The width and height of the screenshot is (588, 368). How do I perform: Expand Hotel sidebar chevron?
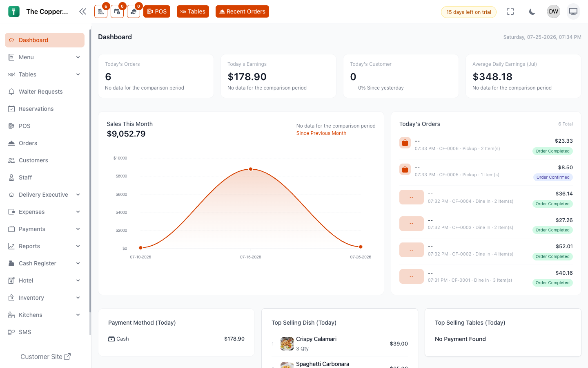coord(78,280)
